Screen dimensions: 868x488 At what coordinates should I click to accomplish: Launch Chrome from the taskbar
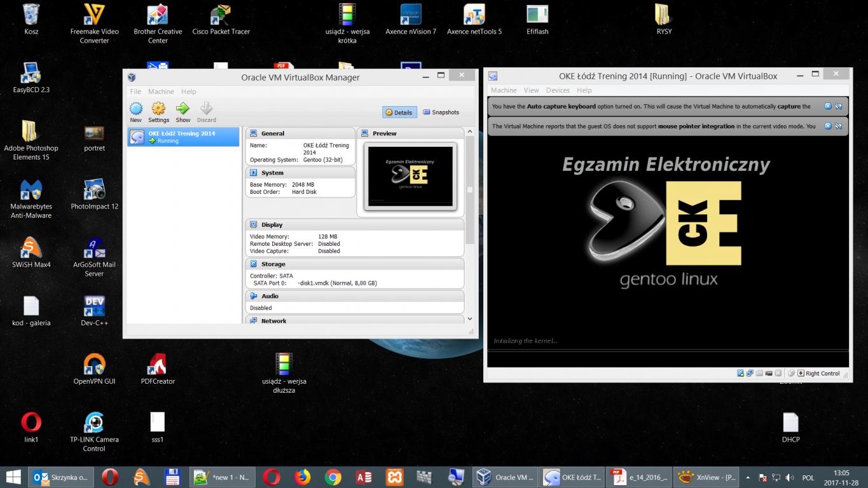(333, 477)
